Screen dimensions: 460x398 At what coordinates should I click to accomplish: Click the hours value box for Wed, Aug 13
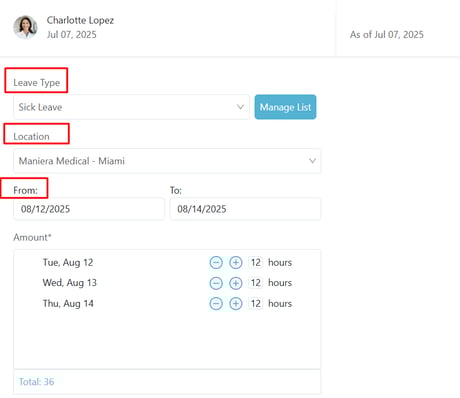tap(256, 283)
